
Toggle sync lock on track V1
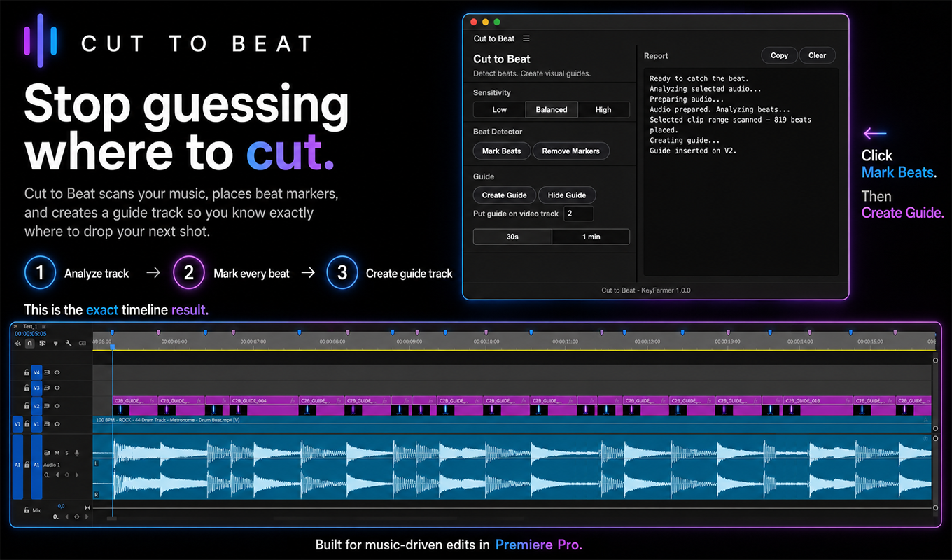(x=47, y=424)
